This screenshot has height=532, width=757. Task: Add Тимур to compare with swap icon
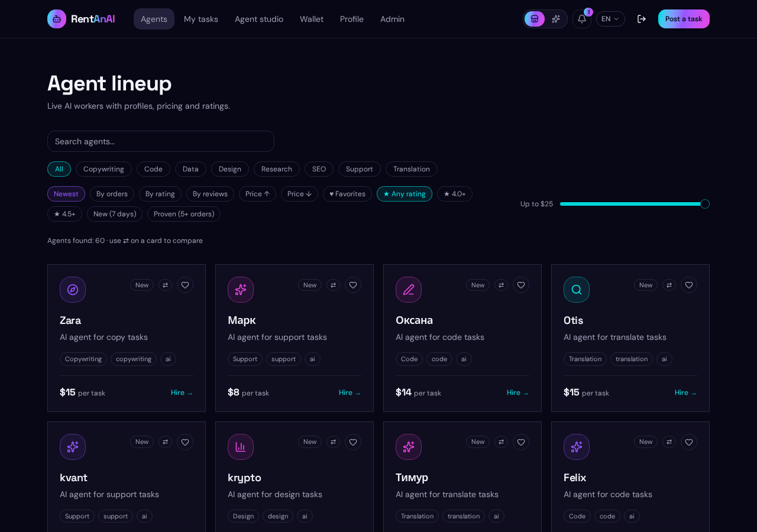pyautogui.click(x=501, y=442)
